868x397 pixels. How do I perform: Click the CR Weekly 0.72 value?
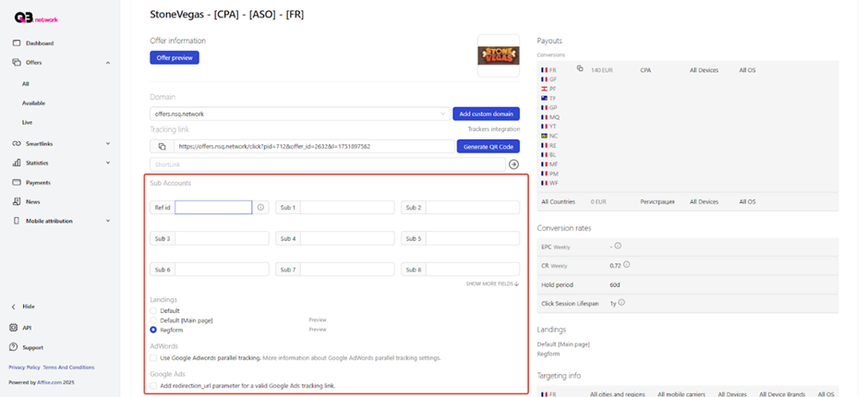click(615, 265)
